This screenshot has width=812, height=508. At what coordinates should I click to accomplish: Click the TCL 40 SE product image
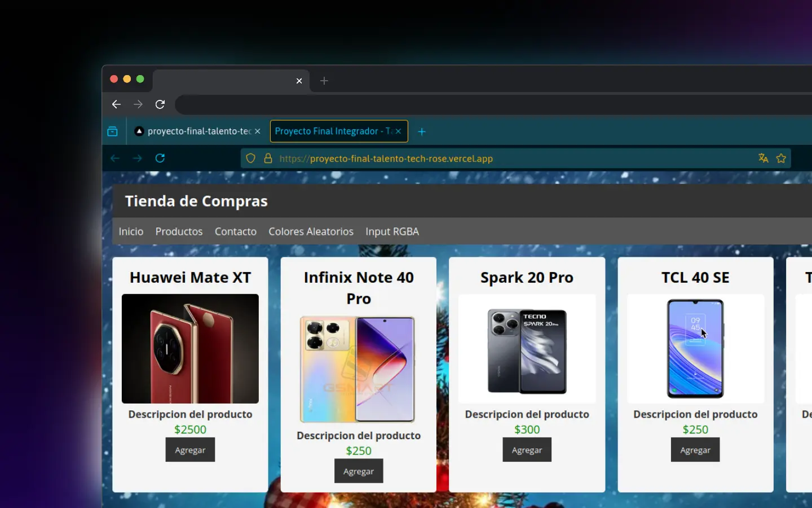point(695,349)
